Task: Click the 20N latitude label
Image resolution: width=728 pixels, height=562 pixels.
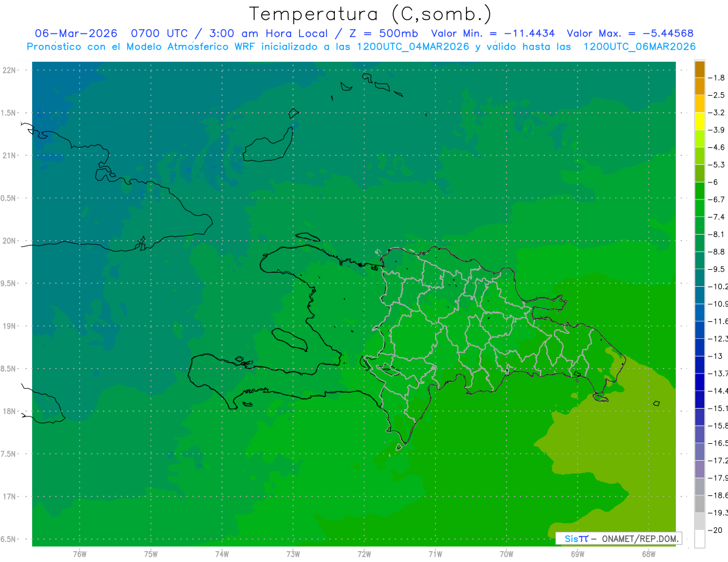Action: [x=10, y=241]
